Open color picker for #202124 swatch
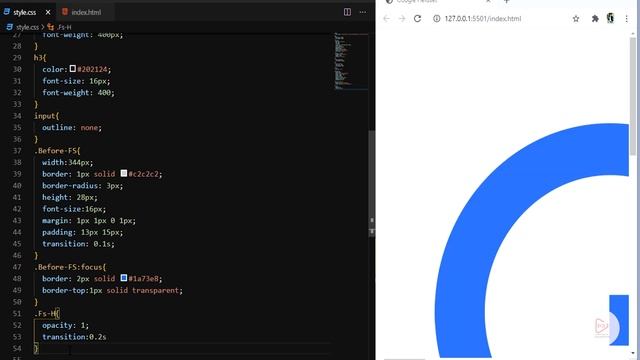640x360 pixels. click(73, 69)
